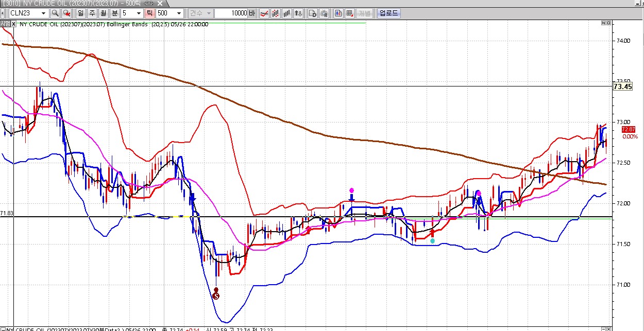Expand the tick count 500 dropdown
Viewport: 644px width, 331px height.
pyautogui.click(x=179, y=13)
